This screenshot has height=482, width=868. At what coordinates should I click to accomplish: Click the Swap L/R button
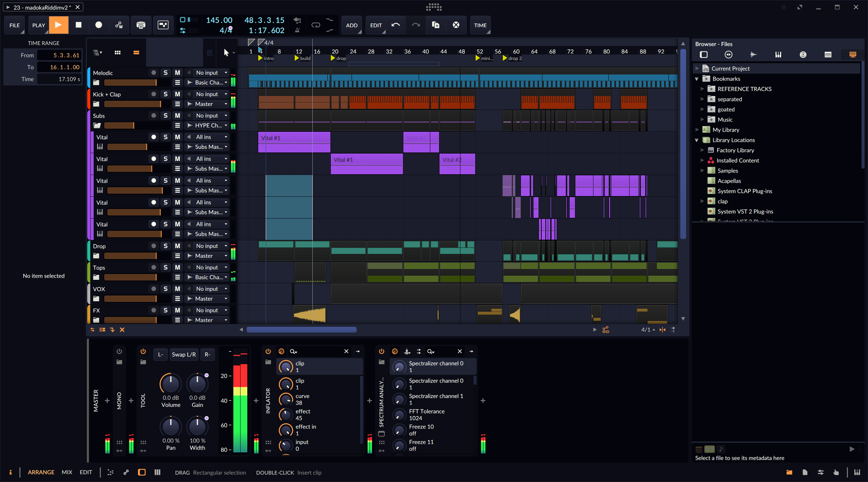[184, 354]
